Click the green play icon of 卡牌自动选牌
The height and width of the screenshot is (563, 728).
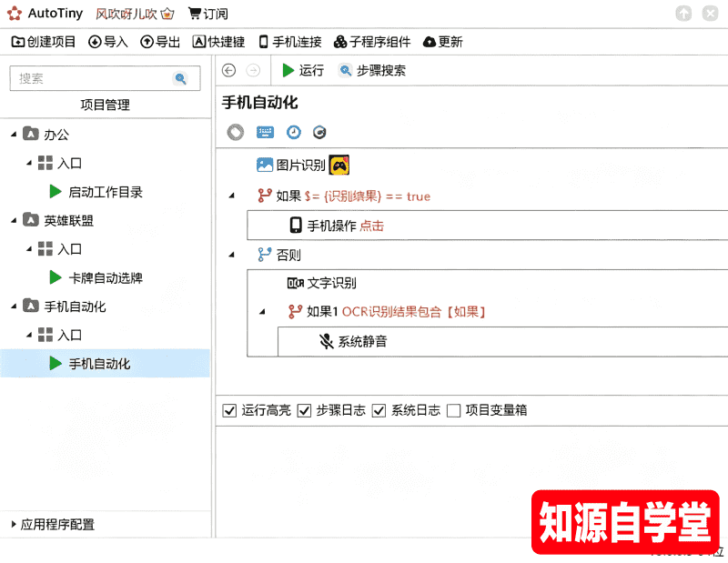click(56, 277)
